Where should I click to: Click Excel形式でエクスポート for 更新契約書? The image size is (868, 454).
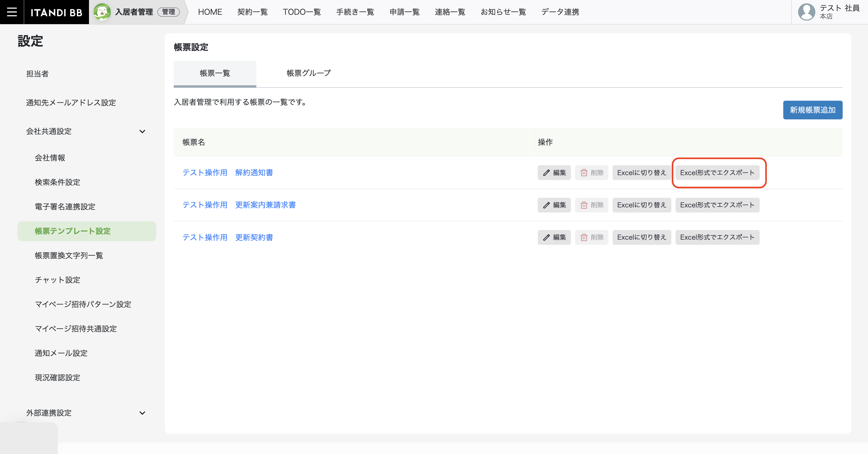click(x=718, y=238)
